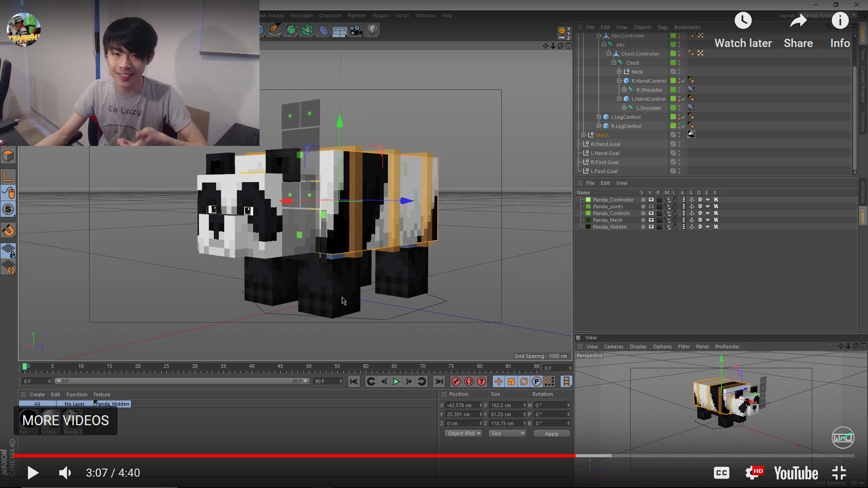The width and height of the screenshot is (868, 488).
Task: Click frame 45 on the timeline ruler
Action: (x=280, y=367)
